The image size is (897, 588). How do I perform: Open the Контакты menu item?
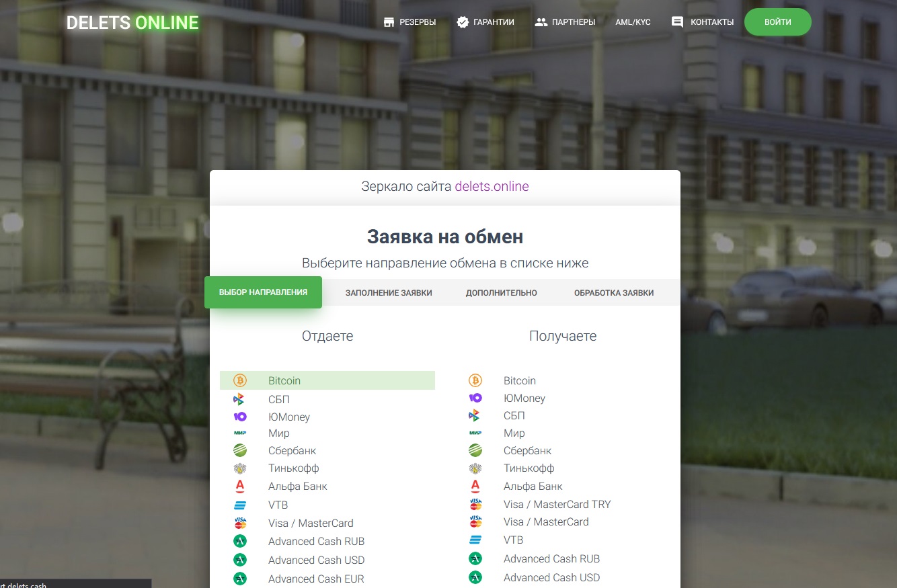click(703, 22)
